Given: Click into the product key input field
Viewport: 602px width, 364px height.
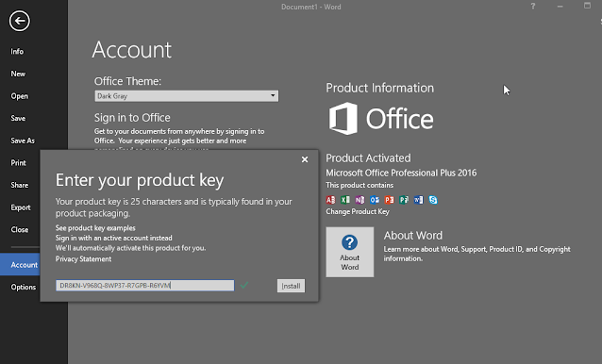Looking at the screenshot, I should pyautogui.click(x=144, y=286).
